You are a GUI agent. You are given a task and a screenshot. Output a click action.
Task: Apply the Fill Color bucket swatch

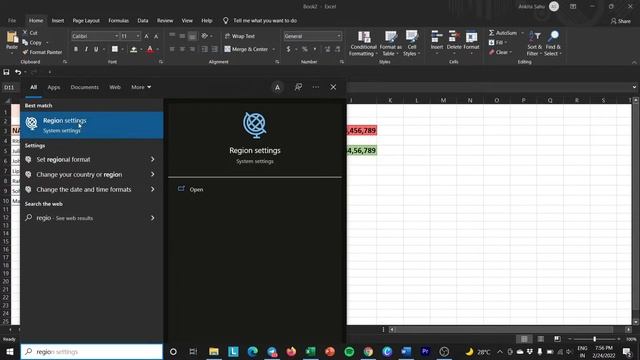[x=133, y=49]
